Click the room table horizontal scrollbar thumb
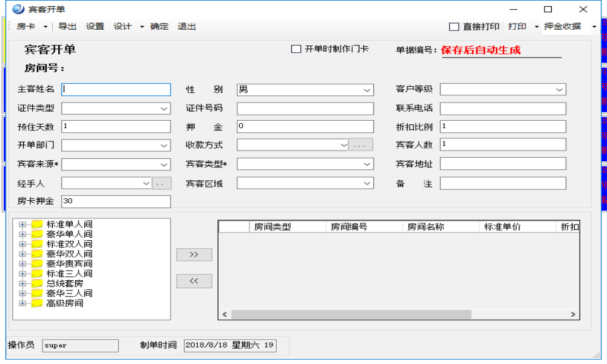Viewport: 607px width, 364px height. [x=351, y=314]
